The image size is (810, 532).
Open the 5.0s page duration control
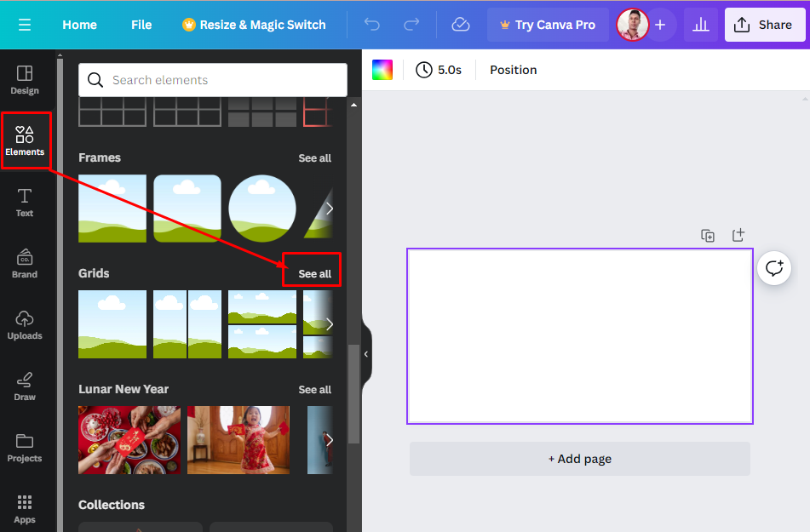(x=439, y=69)
